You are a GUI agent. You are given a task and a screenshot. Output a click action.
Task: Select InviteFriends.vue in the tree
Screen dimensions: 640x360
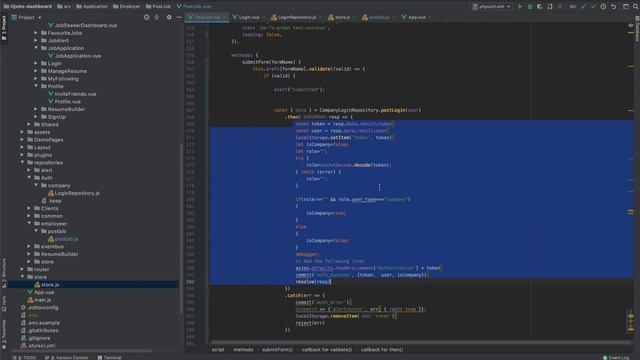72,94
